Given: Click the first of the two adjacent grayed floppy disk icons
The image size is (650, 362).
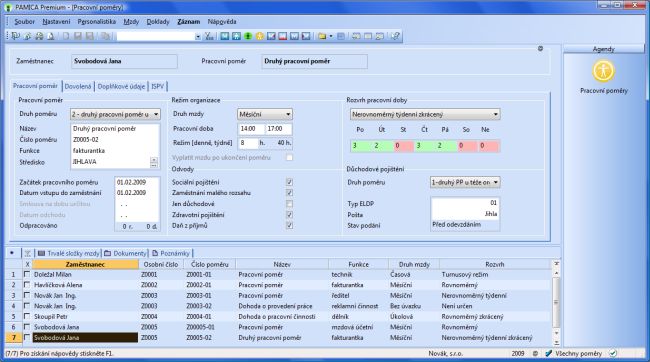Looking at the screenshot, I should [78, 36].
